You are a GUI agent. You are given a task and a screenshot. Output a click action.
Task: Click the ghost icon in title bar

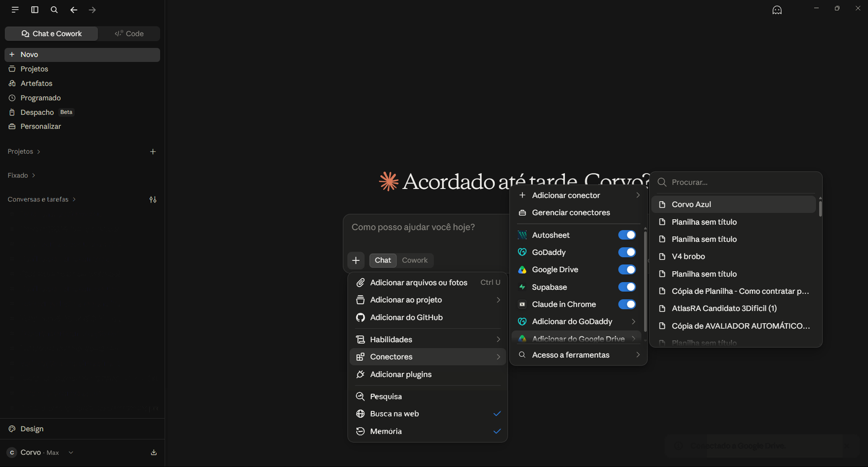pos(777,10)
